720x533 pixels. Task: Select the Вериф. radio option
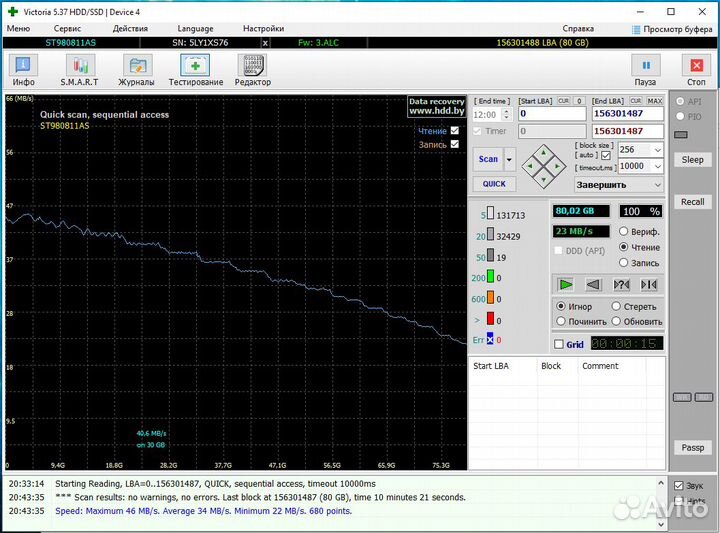623,231
